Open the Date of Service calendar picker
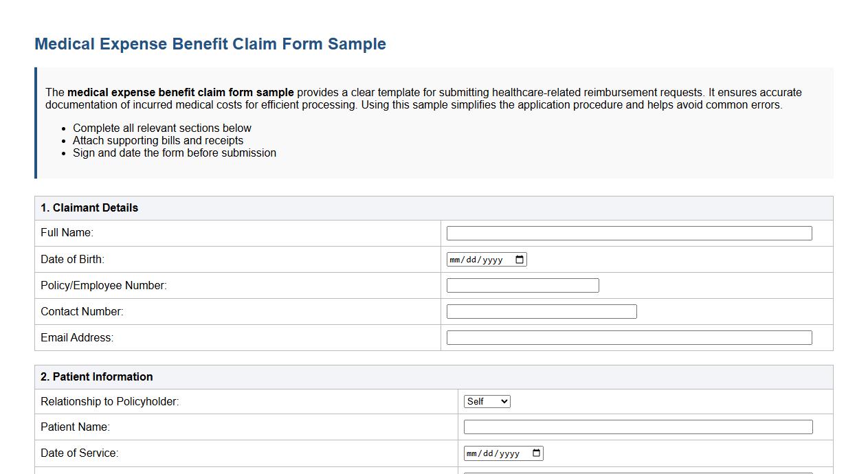 (537, 453)
